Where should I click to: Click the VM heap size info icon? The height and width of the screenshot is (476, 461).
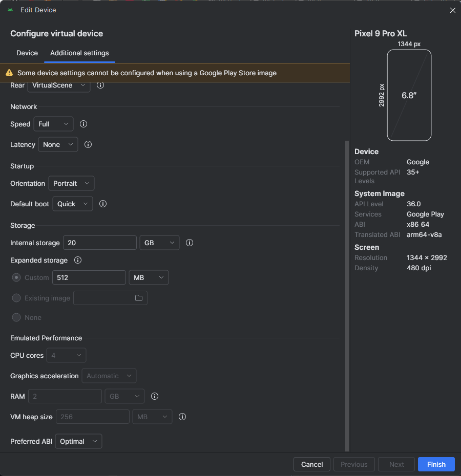click(x=182, y=417)
